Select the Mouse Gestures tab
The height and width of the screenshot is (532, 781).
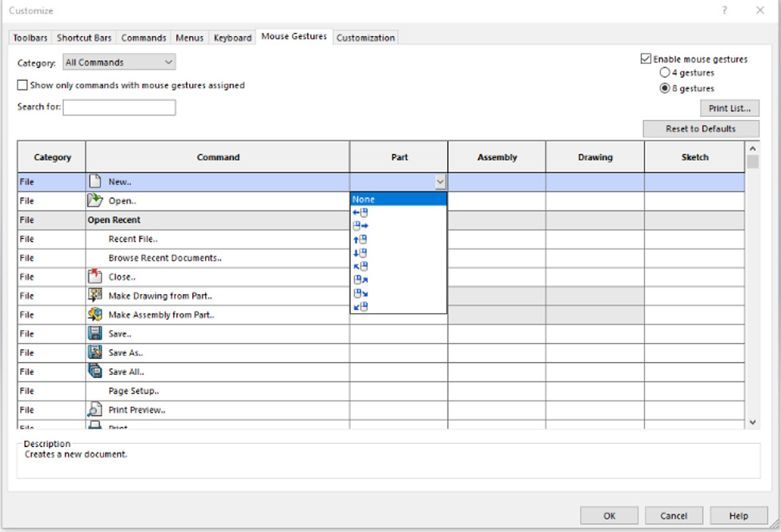click(x=294, y=36)
